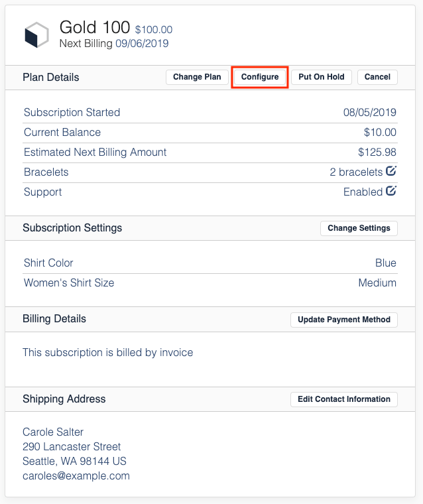The image size is (423, 504).
Task: Put the subscription on hold
Action: tap(322, 77)
